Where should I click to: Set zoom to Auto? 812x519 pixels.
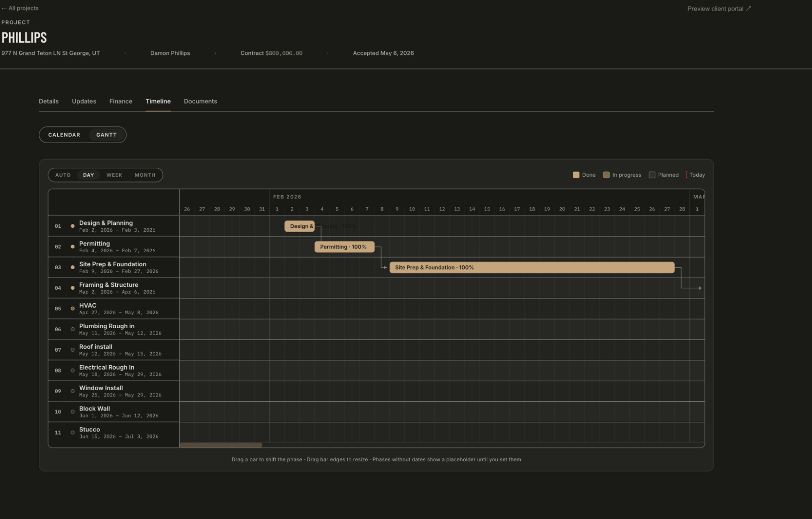pos(63,175)
